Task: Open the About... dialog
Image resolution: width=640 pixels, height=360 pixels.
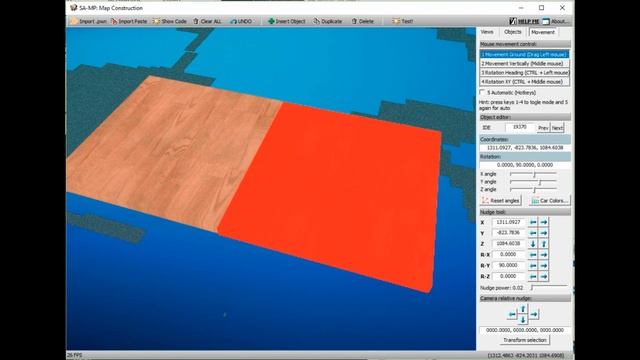Action: [x=556, y=21]
